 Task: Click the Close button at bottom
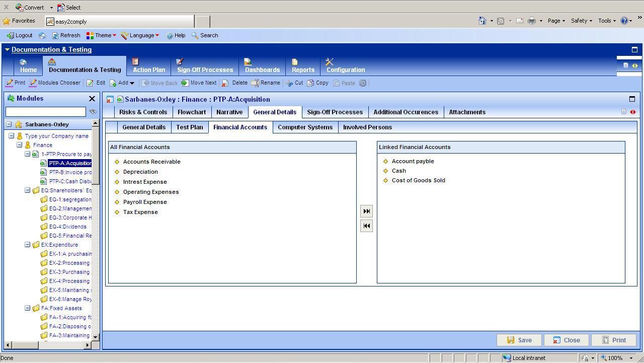(567, 340)
